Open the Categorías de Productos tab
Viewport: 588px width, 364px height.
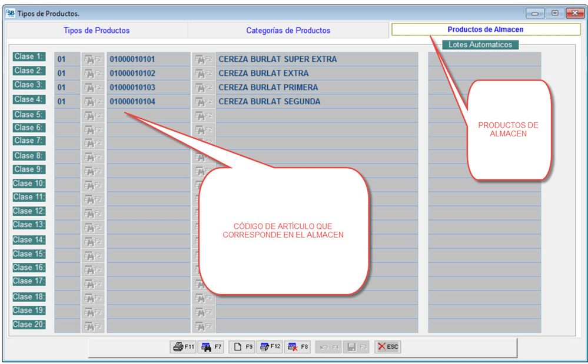click(x=288, y=30)
